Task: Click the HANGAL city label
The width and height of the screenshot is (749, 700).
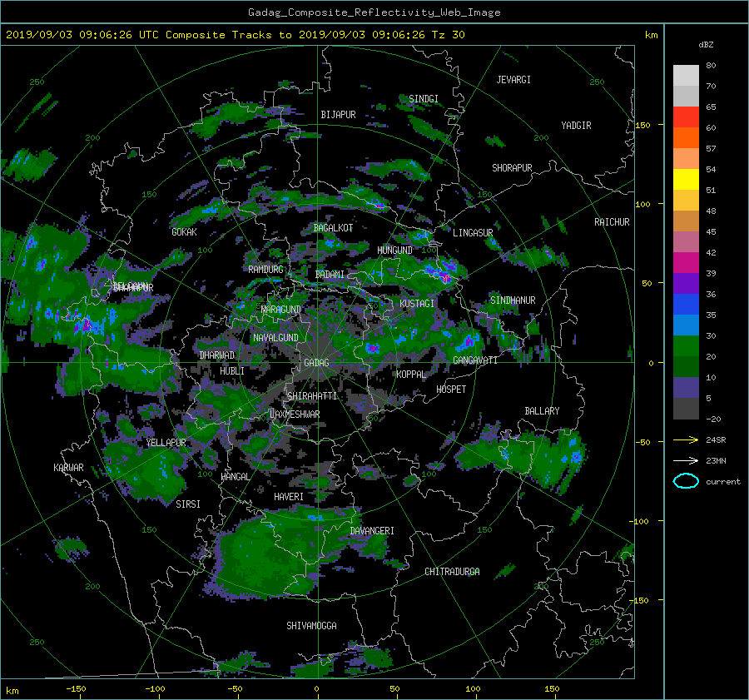Action: (236, 477)
